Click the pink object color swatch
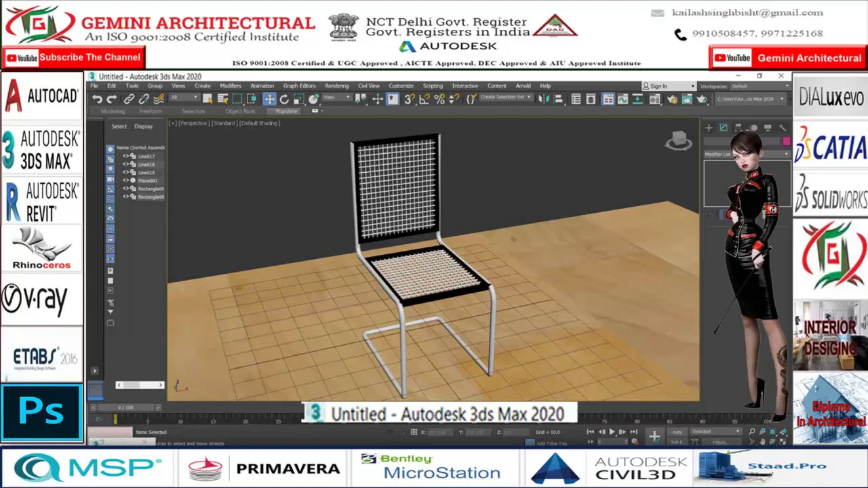This screenshot has height=488, width=868. point(786,142)
